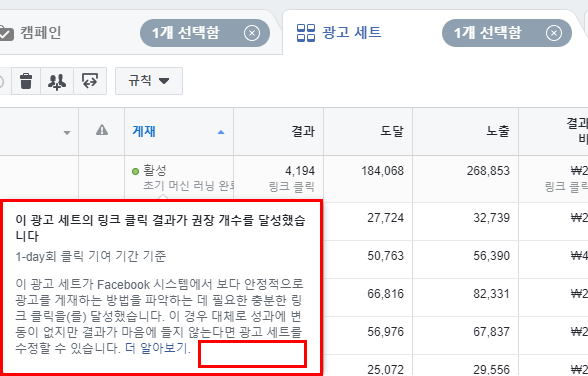The width and height of the screenshot is (588, 376).
Task: Click the trash delete icon
Action: [x=26, y=81]
